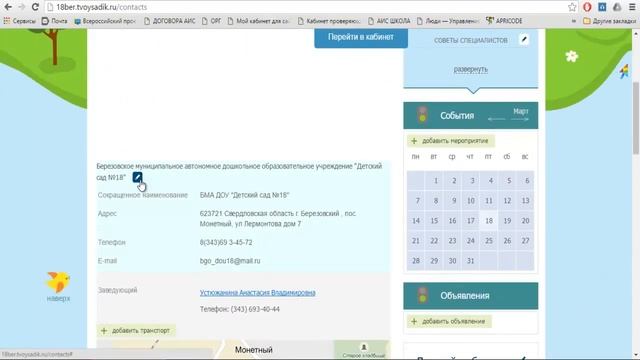Screen dimensions: 640x360
Task: Click email bgo_dou18@mail.ru text
Action: [230, 261]
